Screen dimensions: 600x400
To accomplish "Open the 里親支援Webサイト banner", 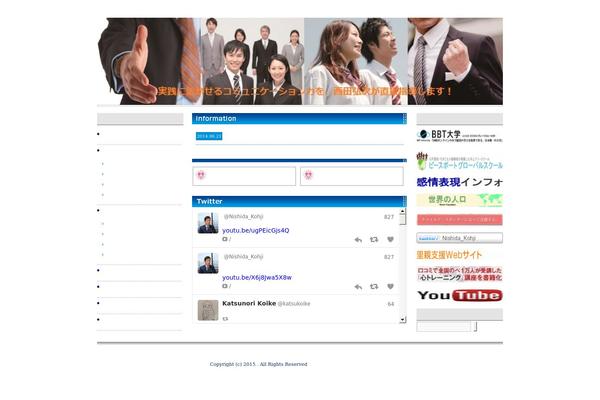I will [449, 255].
